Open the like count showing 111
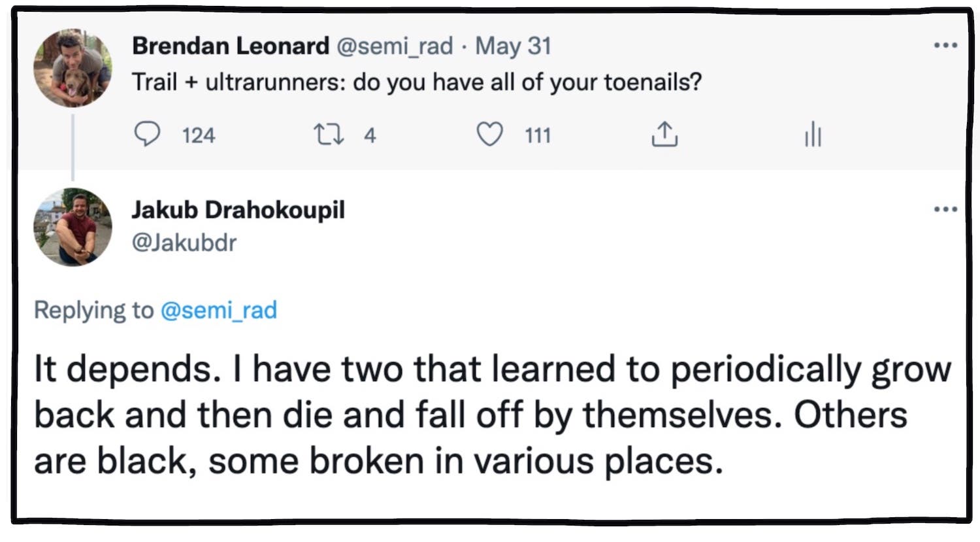The height and width of the screenshot is (542, 980). (x=537, y=136)
